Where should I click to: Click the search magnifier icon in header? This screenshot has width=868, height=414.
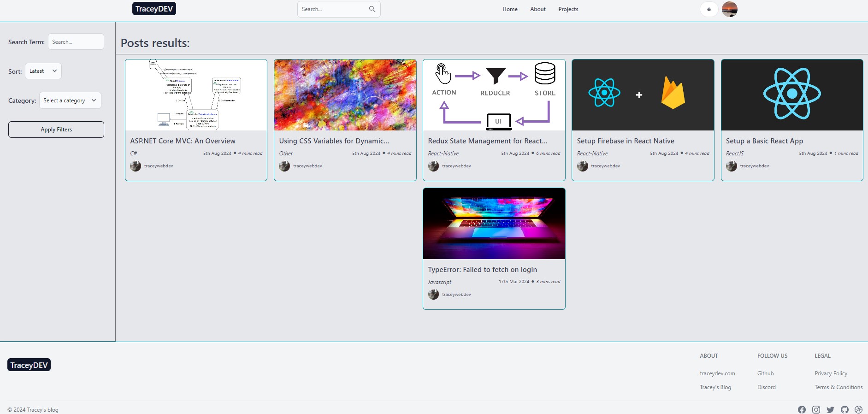(x=372, y=9)
